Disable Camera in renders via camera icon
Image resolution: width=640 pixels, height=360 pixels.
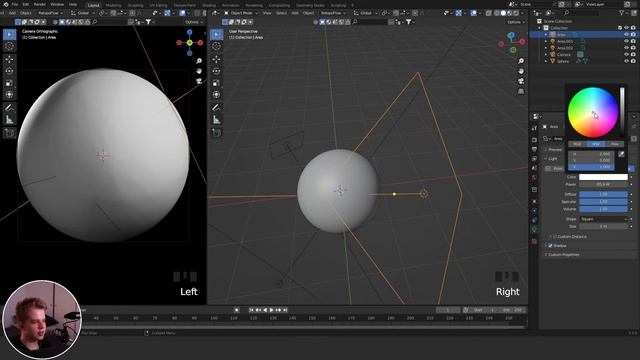point(633,54)
